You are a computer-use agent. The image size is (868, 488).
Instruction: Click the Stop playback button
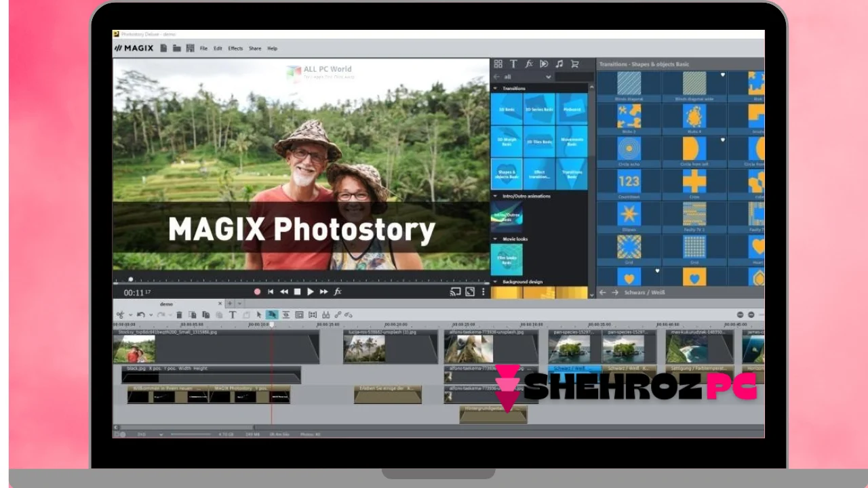tap(297, 291)
